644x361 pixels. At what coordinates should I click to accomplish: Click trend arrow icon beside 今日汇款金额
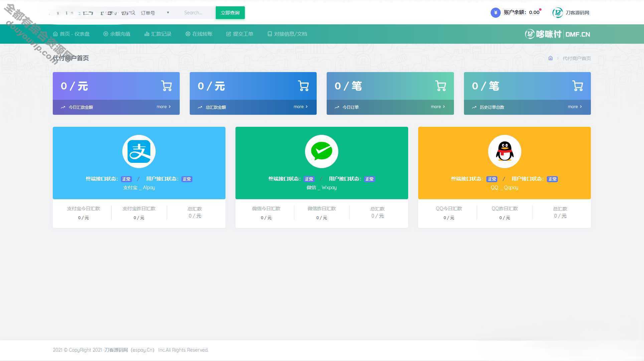point(63,107)
